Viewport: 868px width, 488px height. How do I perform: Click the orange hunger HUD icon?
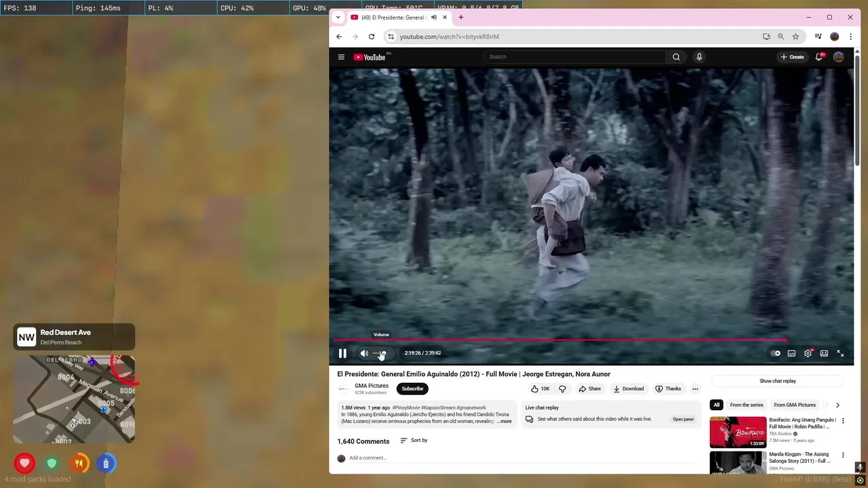pos(79,464)
